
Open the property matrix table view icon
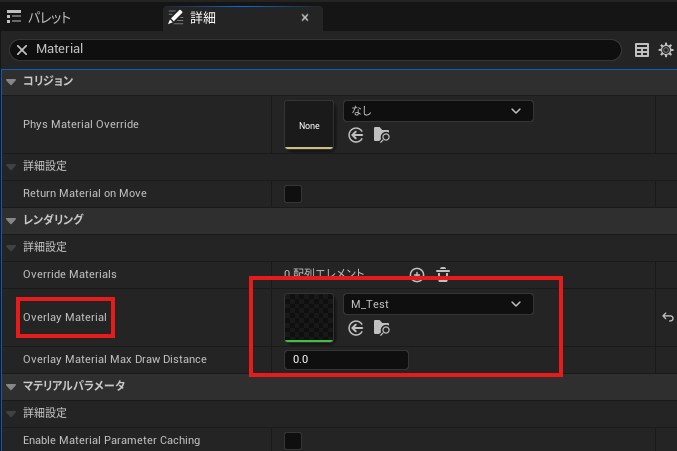tap(642, 49)
